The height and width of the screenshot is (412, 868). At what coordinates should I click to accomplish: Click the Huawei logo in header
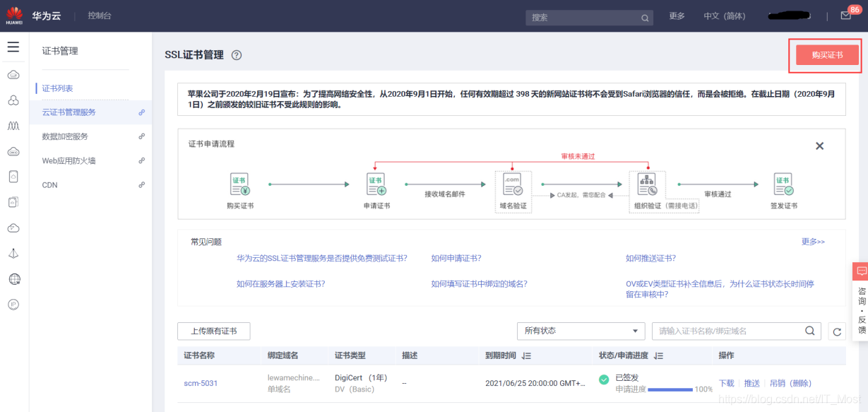(14, 16)
